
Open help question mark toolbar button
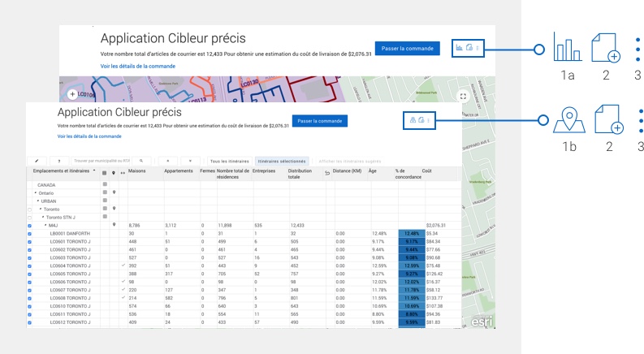pyautogui.click(x=59, y=161)
